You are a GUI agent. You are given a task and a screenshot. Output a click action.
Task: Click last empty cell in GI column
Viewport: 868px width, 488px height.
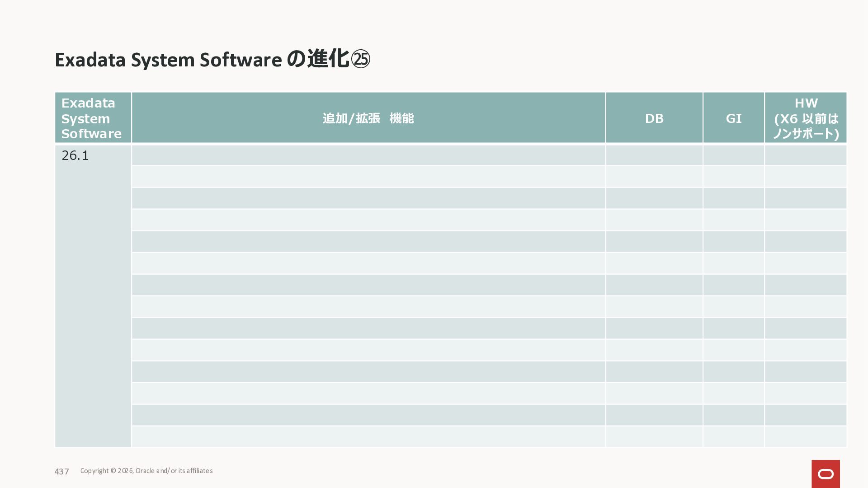[x=733, y=436]
